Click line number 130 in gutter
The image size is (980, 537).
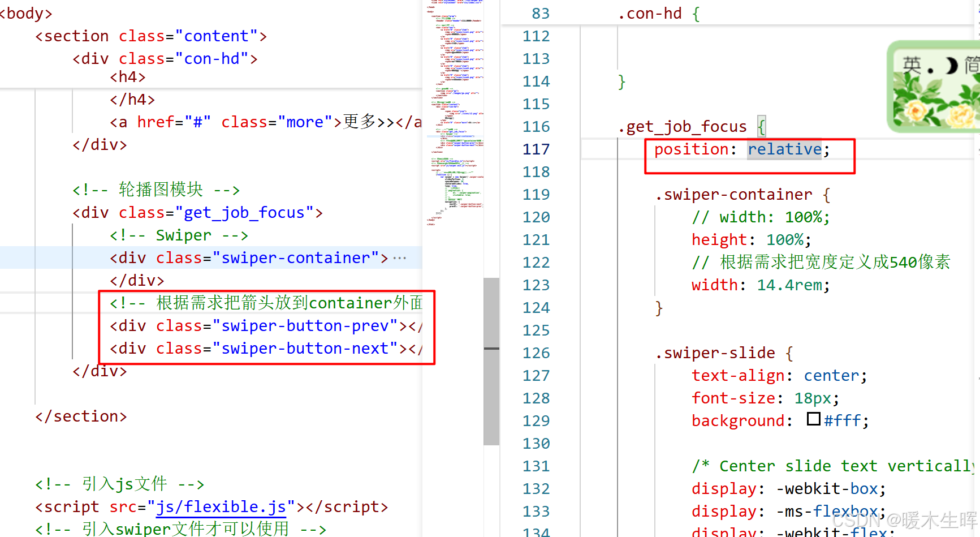pos(536,443)
